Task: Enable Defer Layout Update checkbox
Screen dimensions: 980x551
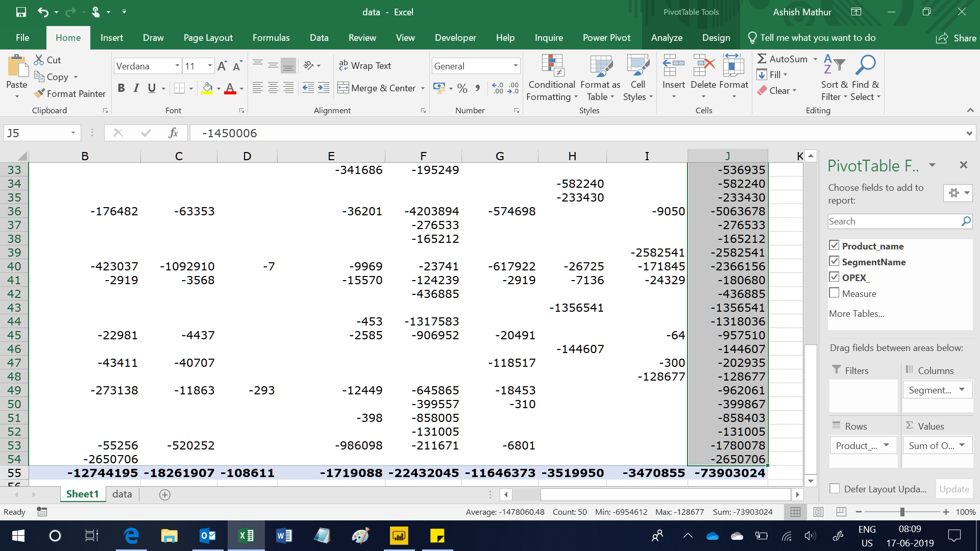Action: pos(835,489)
